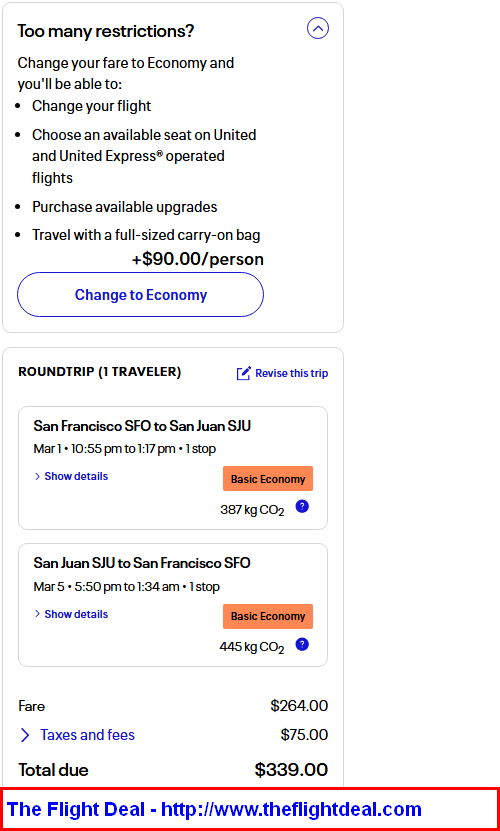Select the 'San Francisco SFO to San Juan SJU' heading
This screenshot has width=500, height=831.
pos(142,426)
